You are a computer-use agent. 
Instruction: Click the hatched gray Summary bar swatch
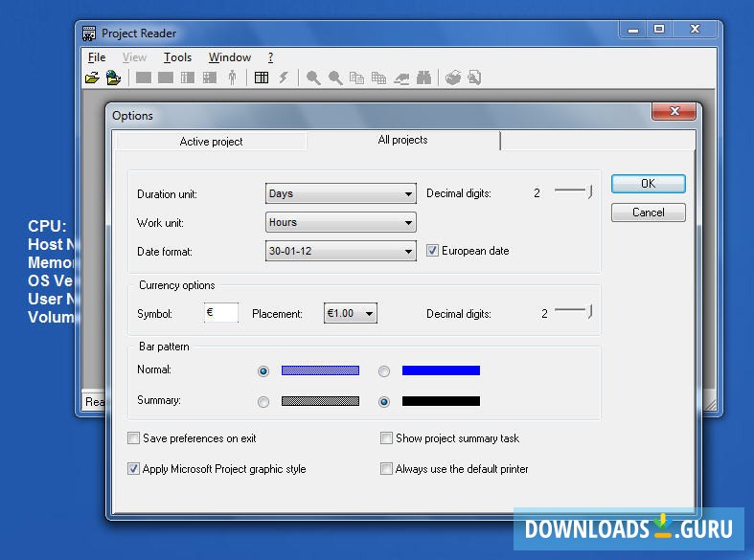pyautogui.click(x=320, y=401)
